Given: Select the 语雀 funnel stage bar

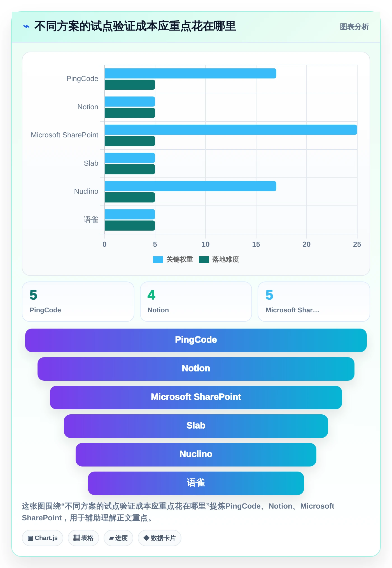Looking at the screenshot, I should click(196, 483).
